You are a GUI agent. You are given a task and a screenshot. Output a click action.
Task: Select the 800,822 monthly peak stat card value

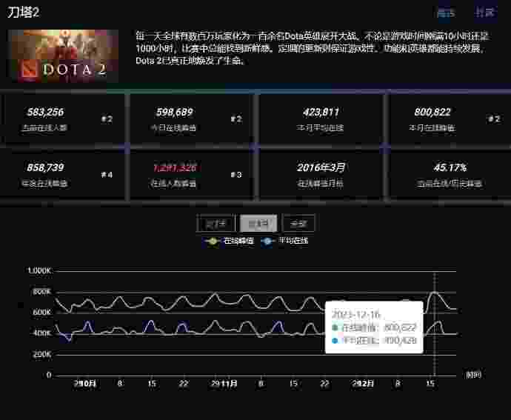click(x=432, y=112)
